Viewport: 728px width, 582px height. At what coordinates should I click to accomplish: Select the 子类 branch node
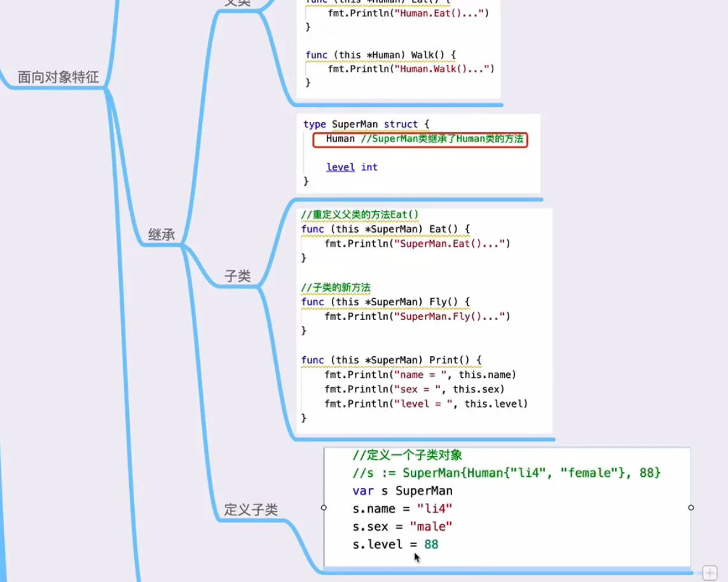238,277
